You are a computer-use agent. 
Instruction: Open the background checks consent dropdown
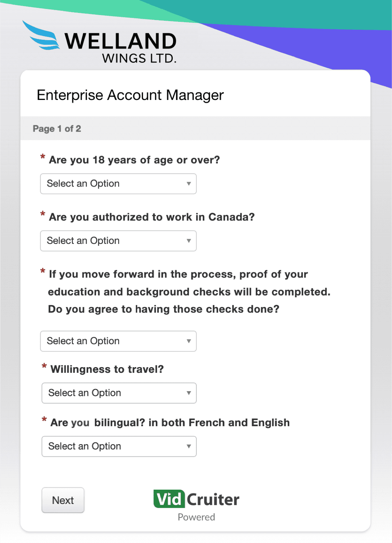[118, 341]
